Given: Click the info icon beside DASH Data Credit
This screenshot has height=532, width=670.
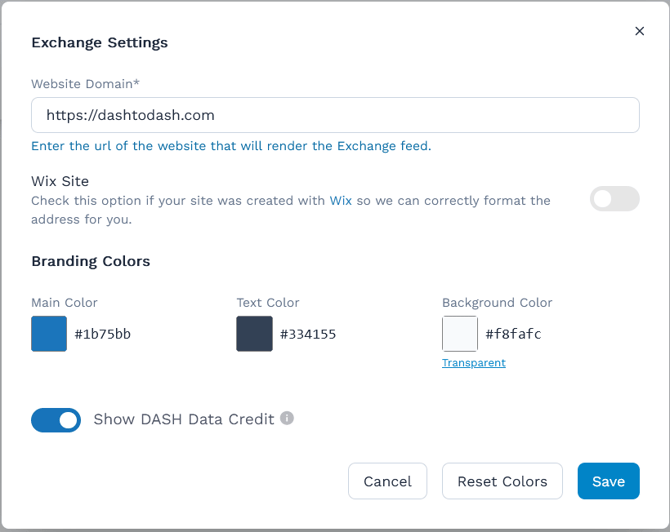Looking at the screenshot, I should (287, 418).
